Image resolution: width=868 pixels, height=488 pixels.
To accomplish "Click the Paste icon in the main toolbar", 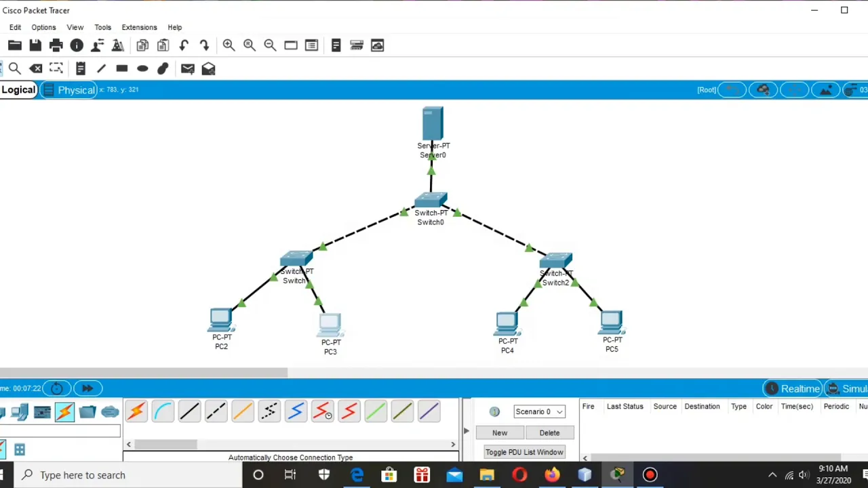I will tap(163, 45).
